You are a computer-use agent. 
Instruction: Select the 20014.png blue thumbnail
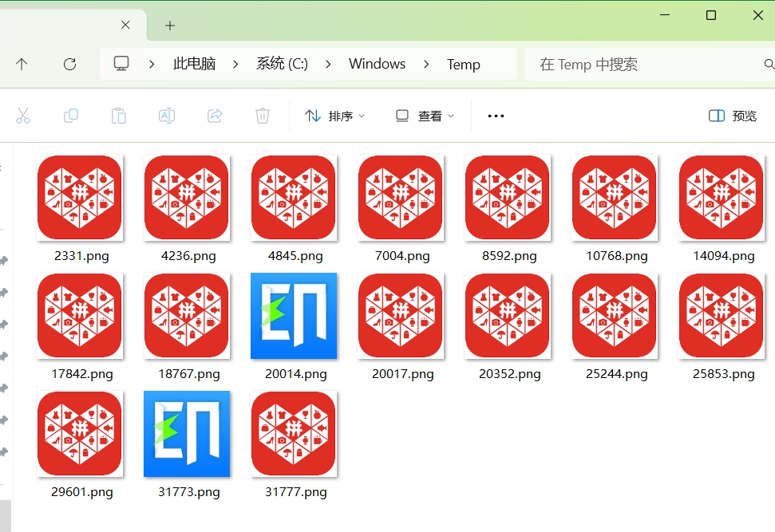tap(294, 317)
